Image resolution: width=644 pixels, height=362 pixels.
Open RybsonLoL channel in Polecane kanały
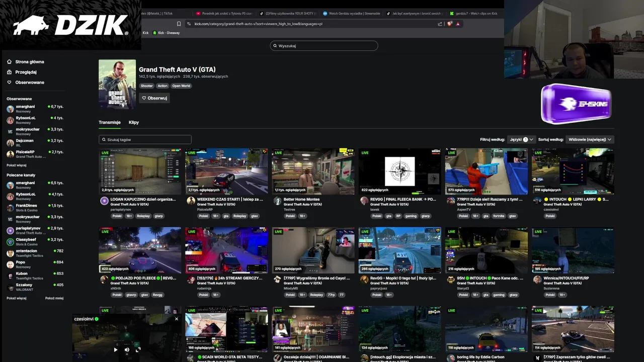point(26,194)
